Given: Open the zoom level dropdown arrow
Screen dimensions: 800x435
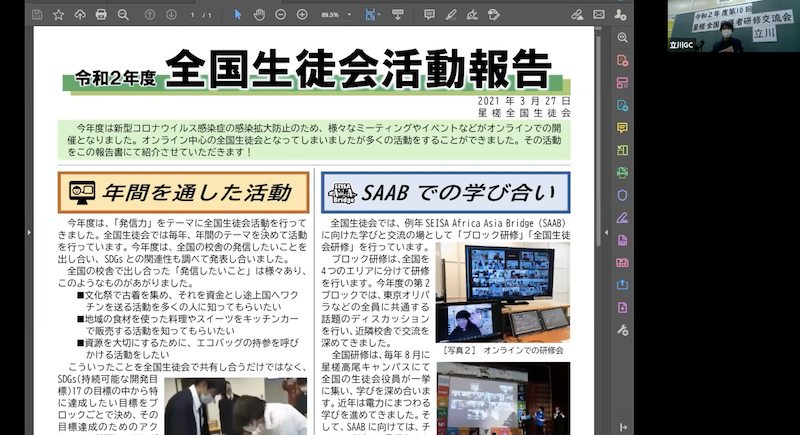Looking at the screenshot, I should [x=349, y=15].
